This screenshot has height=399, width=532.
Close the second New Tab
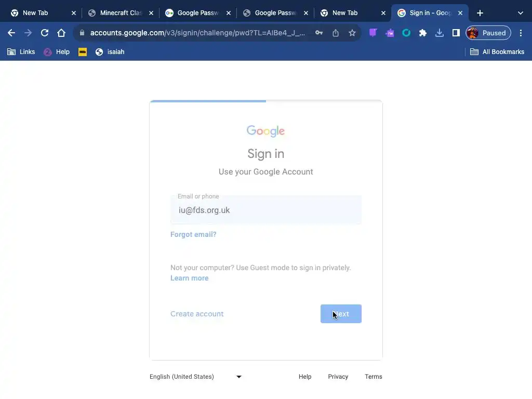(383, 13)
